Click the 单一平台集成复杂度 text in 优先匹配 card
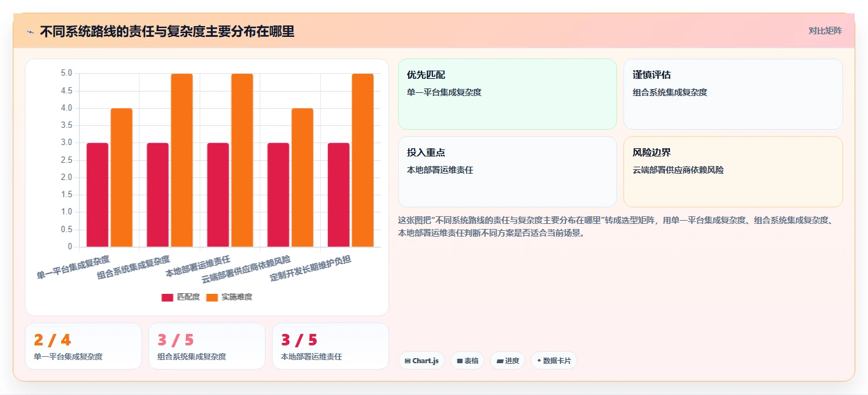 pos(444,92)
